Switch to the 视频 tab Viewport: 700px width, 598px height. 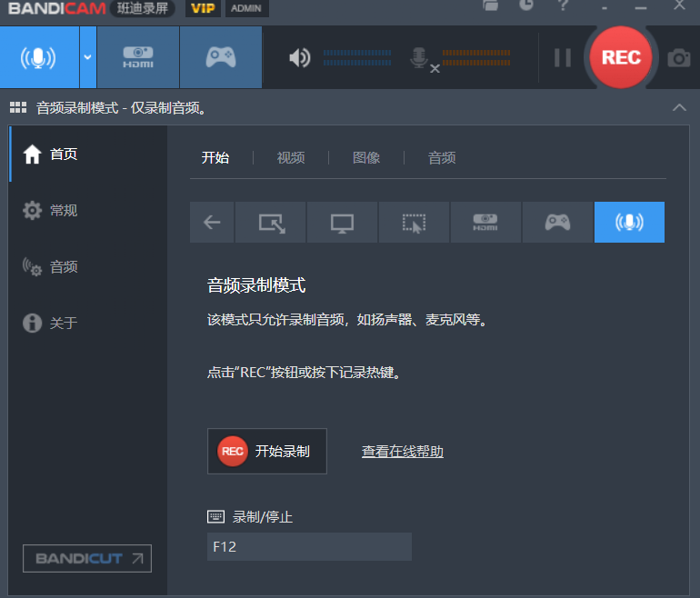click(291, 157)
